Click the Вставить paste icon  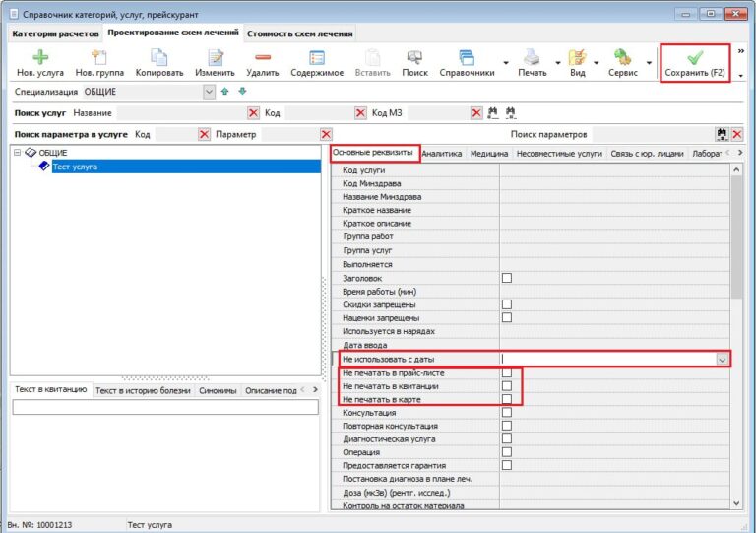372,57
